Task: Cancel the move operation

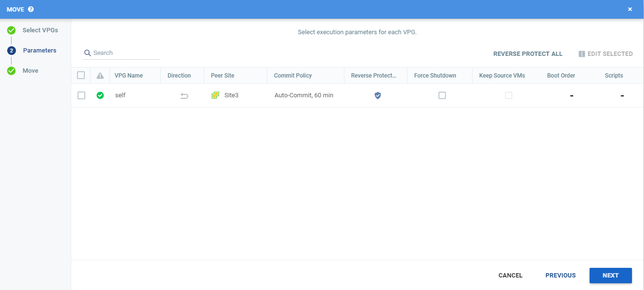Action: click(x=511, y=276)
